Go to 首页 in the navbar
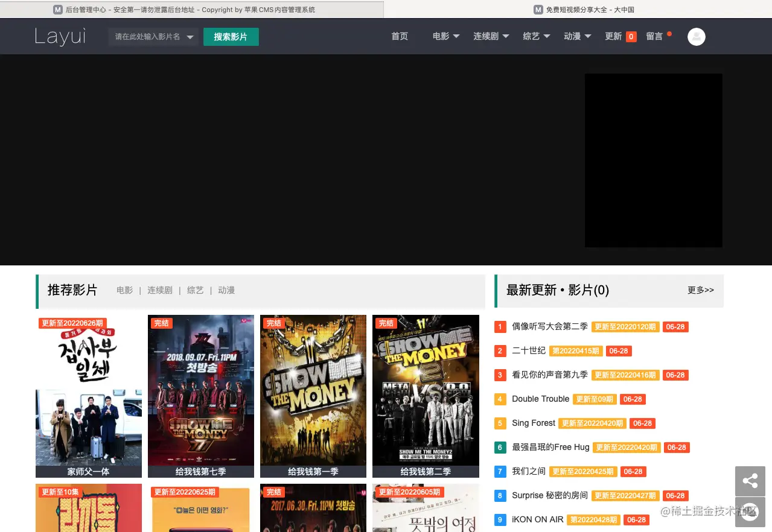 (x=400, y=36)
